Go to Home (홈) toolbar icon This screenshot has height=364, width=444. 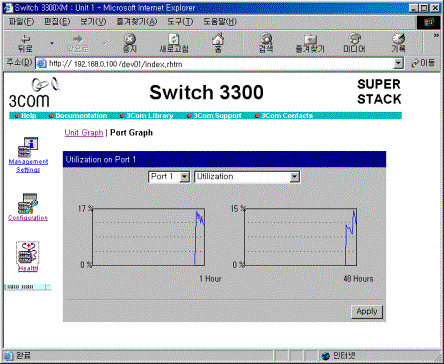click(218, 43)
